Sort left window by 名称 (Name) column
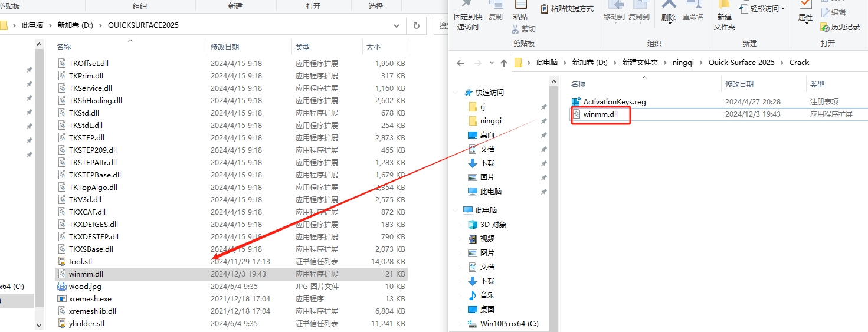Image resolution: width=868 pixels, height=332 pixels. tap(130, 47)
